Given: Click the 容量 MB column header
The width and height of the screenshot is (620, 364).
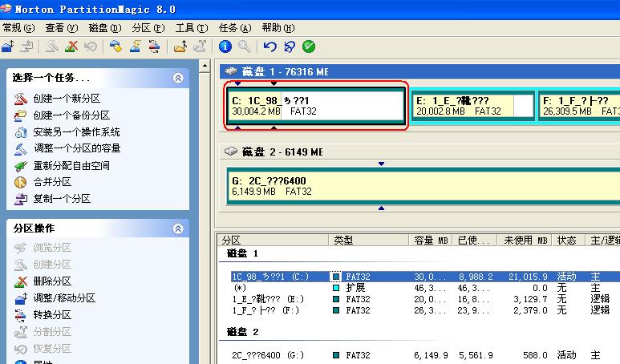Looking at the screenshot, I should [431, 240].
